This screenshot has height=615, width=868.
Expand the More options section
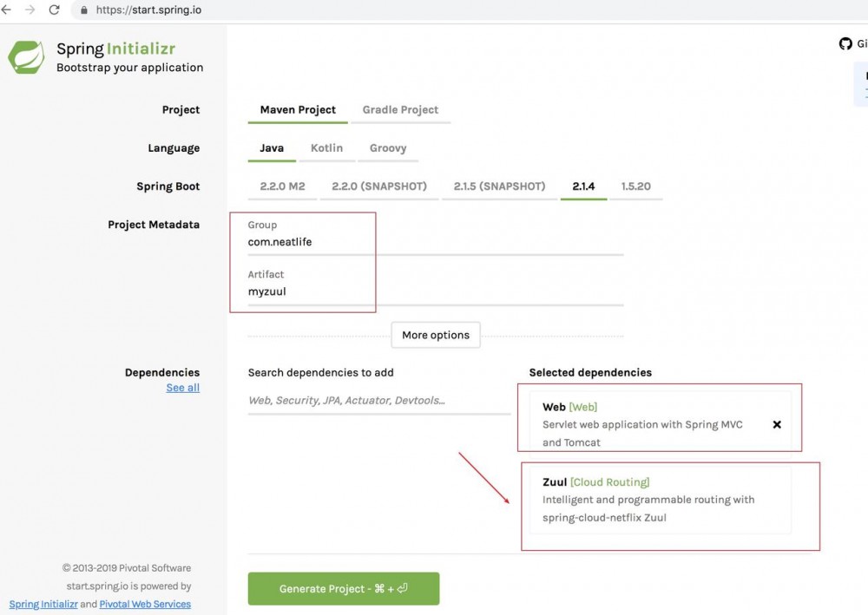coord(436,335)
